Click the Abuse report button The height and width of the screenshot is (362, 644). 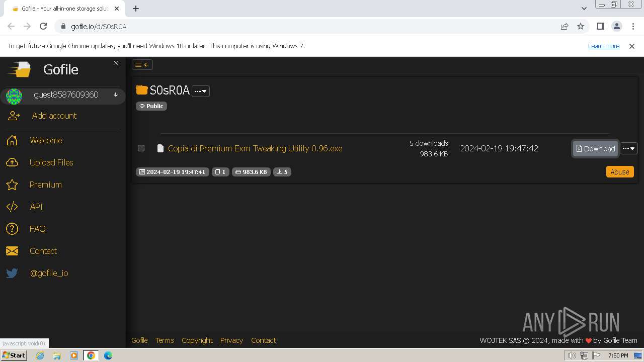pyautogui.click(x=620, y=172)
